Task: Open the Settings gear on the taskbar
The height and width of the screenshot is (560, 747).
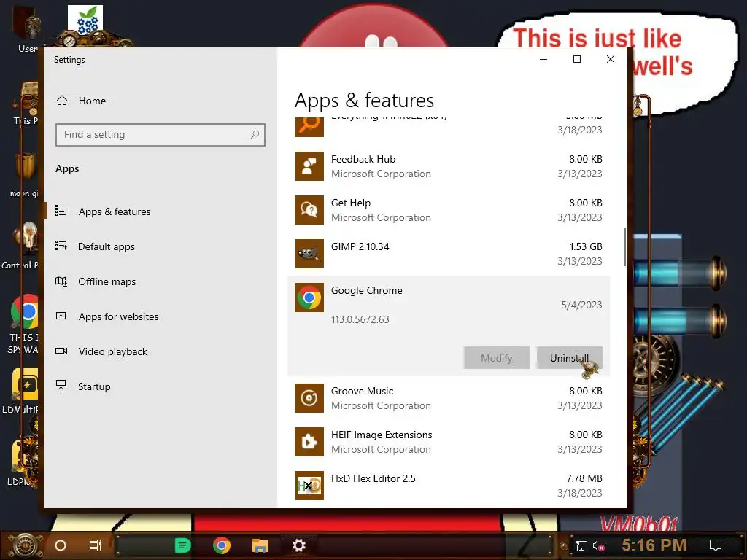Action: click(298, 545)
